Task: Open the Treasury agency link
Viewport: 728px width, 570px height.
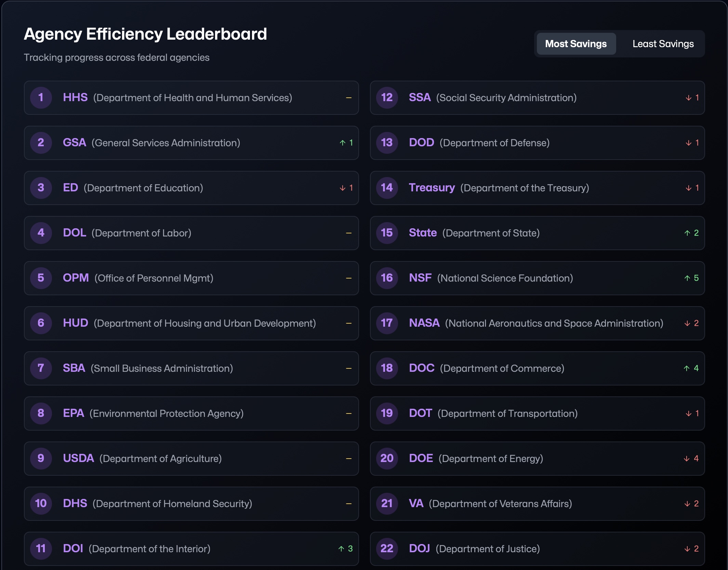Action: [x=432, y=188]
